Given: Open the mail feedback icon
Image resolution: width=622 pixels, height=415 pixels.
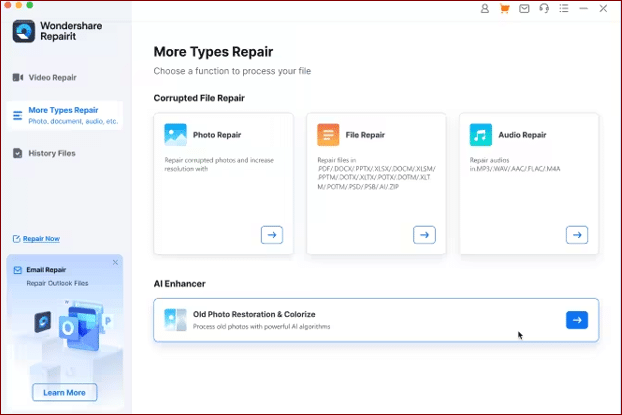Looking at the screenshot, I should pos(524,8).
